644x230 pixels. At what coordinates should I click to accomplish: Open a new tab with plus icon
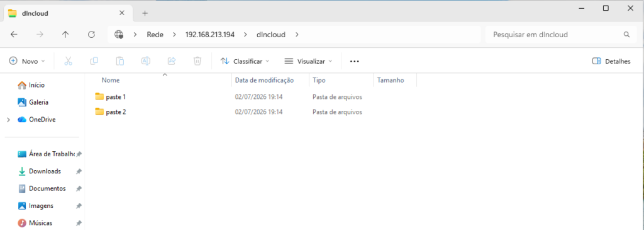tap(145, 13)
